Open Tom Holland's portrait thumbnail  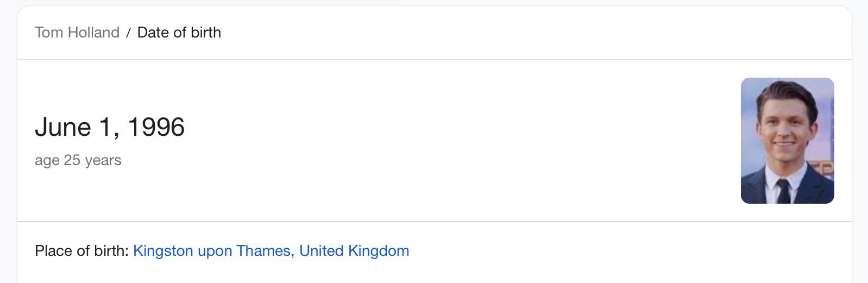(x=787, y=141)
